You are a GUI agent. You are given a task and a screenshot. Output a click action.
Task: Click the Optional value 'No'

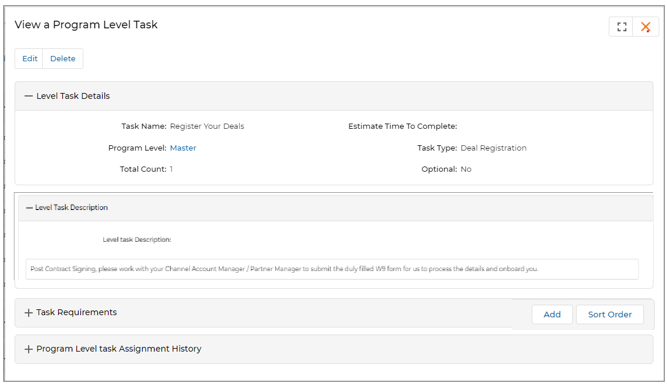pos(466,169)
